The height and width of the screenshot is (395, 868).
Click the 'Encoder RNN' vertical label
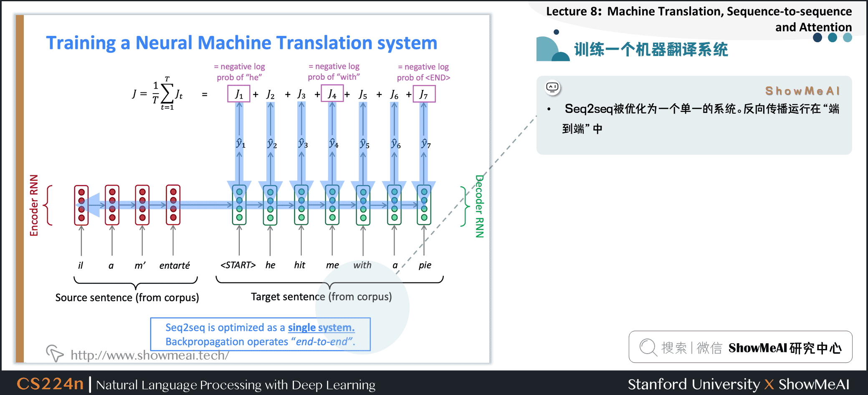click(x=34, y=205)
